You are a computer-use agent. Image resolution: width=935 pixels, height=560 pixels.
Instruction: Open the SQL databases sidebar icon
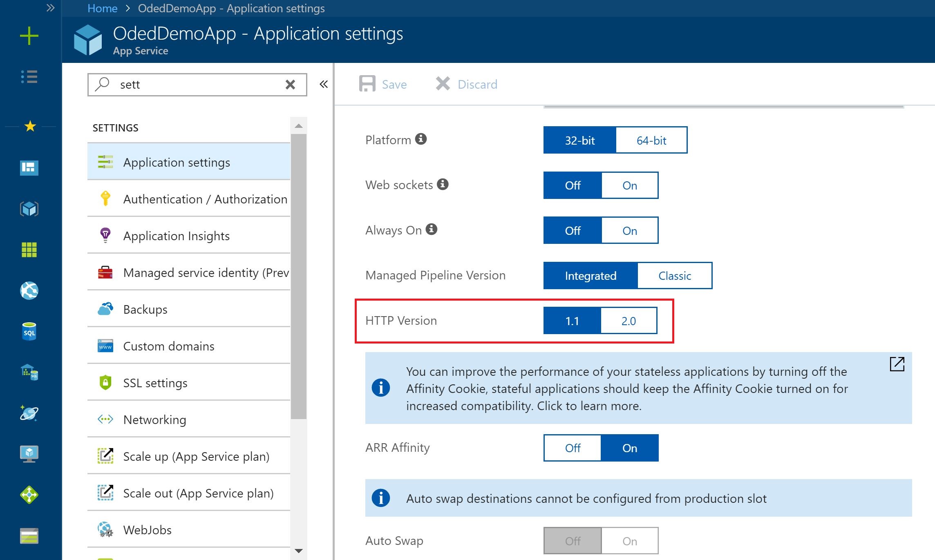pyautogui.click(x=29, y=332)
